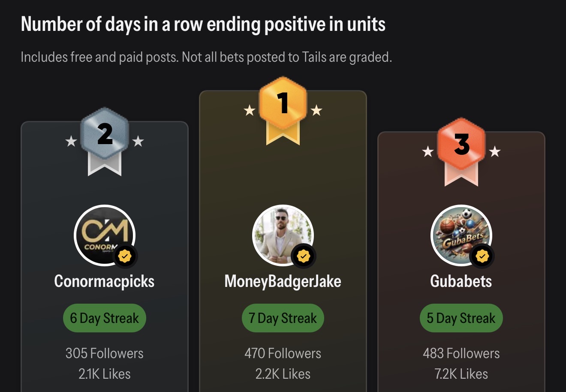Click the silver number 2 rank badge

coord(105,141)
